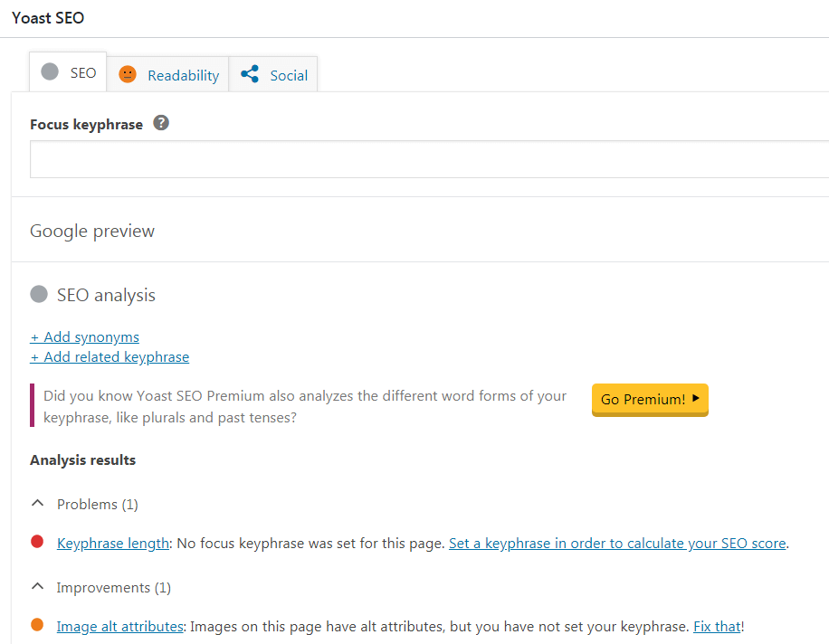The height and width of the screenshot is (644, 829).
Task: Click the orange smiley icon on Readability tab
Action: (x=128, y=75)
